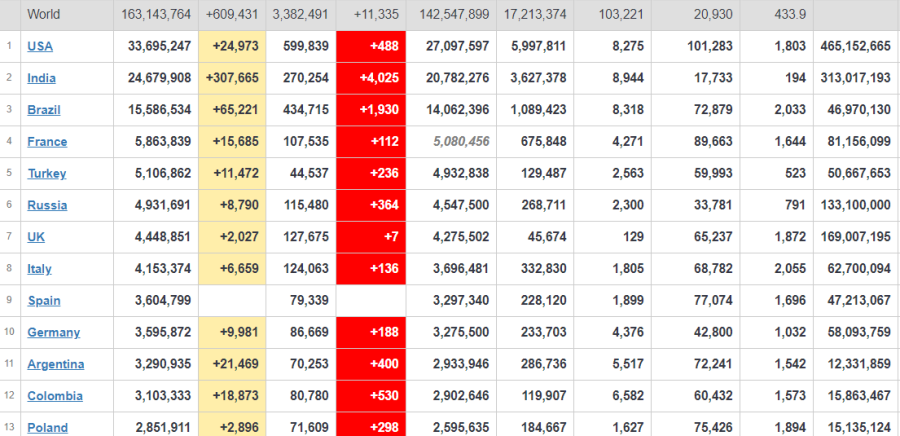
Task: Select Brazil active cases 1,089,423
Action: (539, 110)
